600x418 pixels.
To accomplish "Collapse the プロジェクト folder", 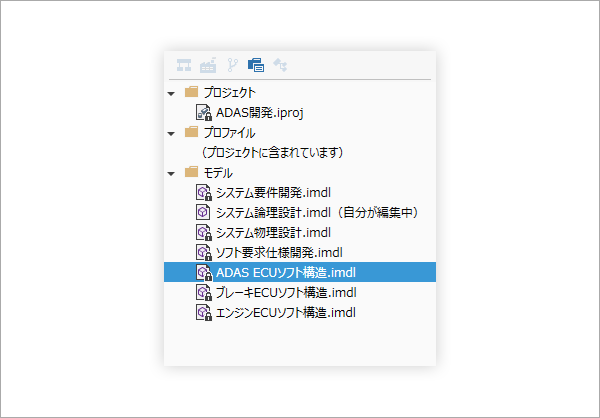I will (171, 93).
